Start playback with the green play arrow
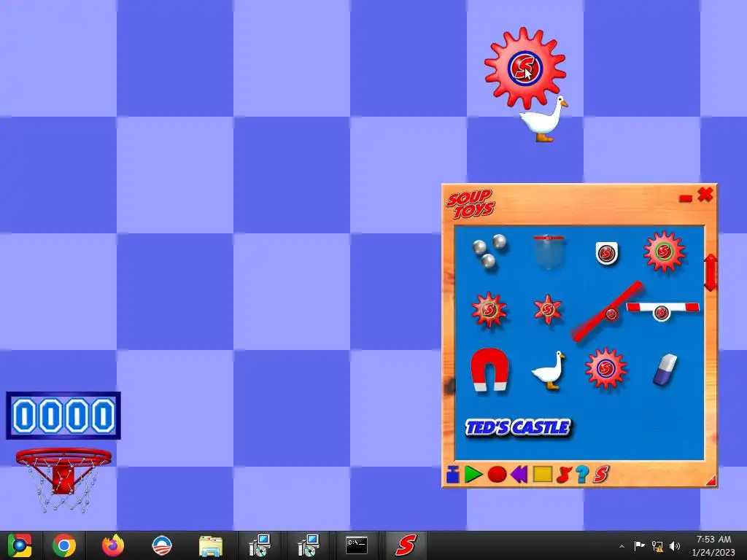The height and width of the screenshot is (560, 747). (x=473, y=474)
